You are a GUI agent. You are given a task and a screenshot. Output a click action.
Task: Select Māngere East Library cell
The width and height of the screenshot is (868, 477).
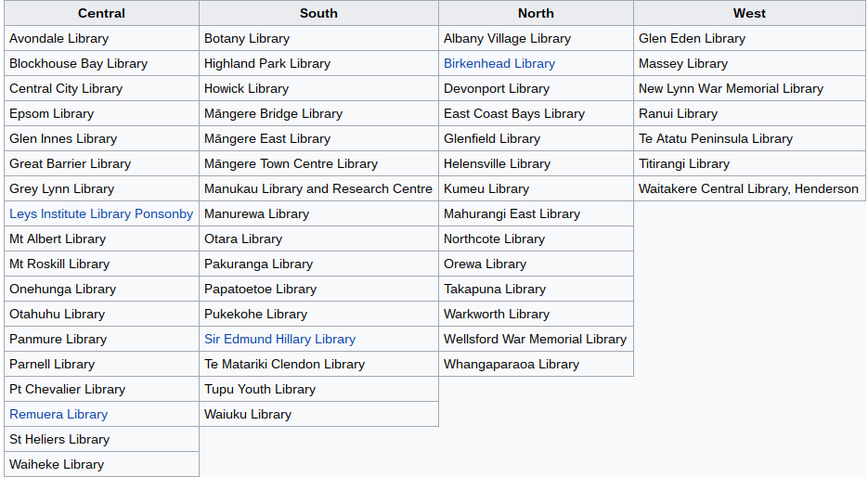[x=318, y=139]
